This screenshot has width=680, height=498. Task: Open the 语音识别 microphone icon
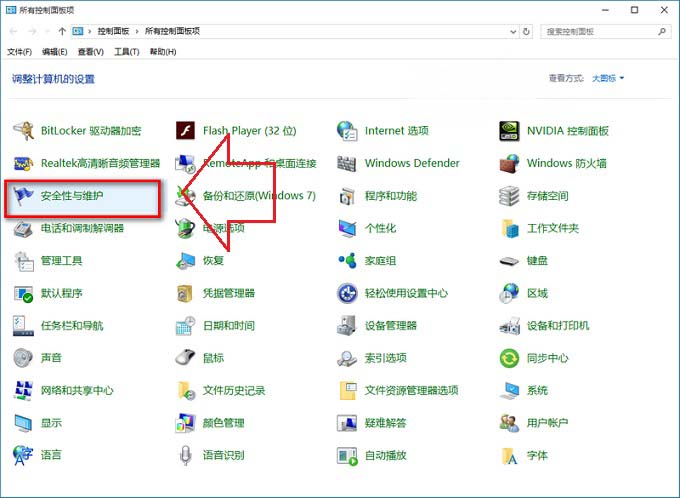(x=186, y=455)
